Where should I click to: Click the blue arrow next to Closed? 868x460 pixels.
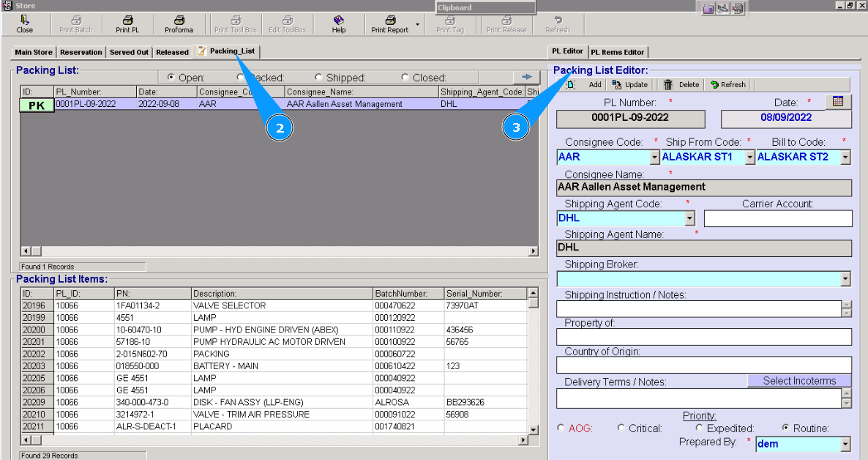tap(525, 77)
